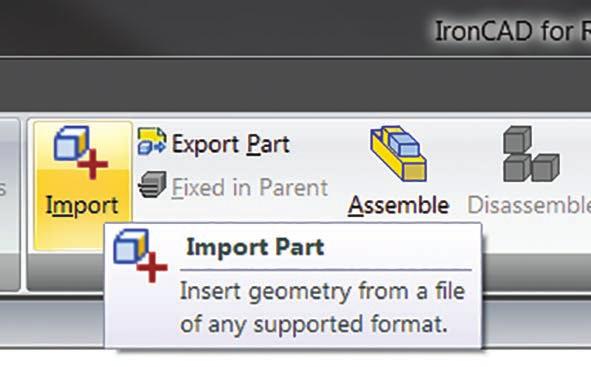Image resolution: width=591 pixels, height=367 pixels.
Task: Click the IronCAD title bar text
Action: [513, 31]
